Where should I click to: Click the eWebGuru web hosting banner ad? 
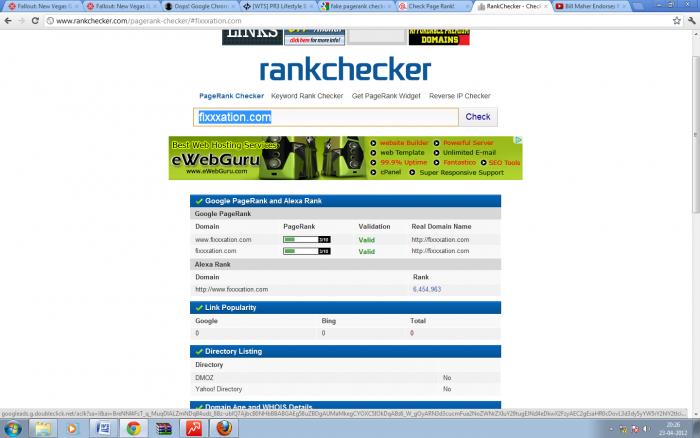click(x=345, y=158)
